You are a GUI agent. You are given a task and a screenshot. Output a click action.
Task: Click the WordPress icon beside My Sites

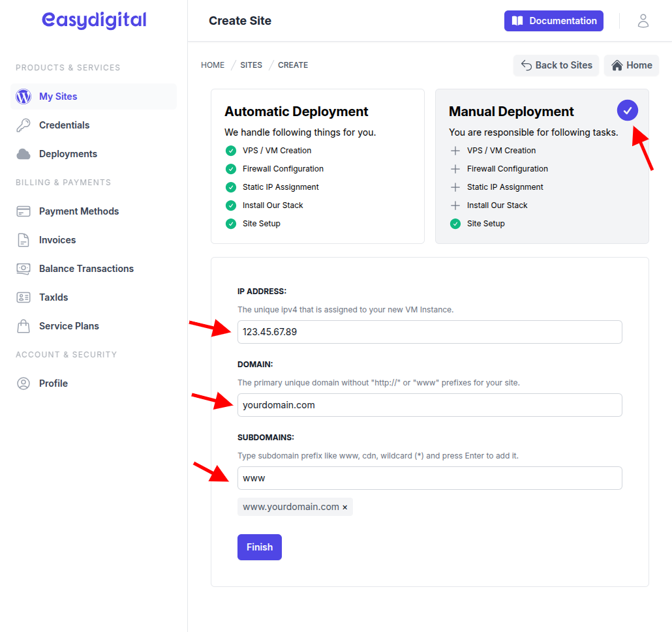click(x=23, y=97)
